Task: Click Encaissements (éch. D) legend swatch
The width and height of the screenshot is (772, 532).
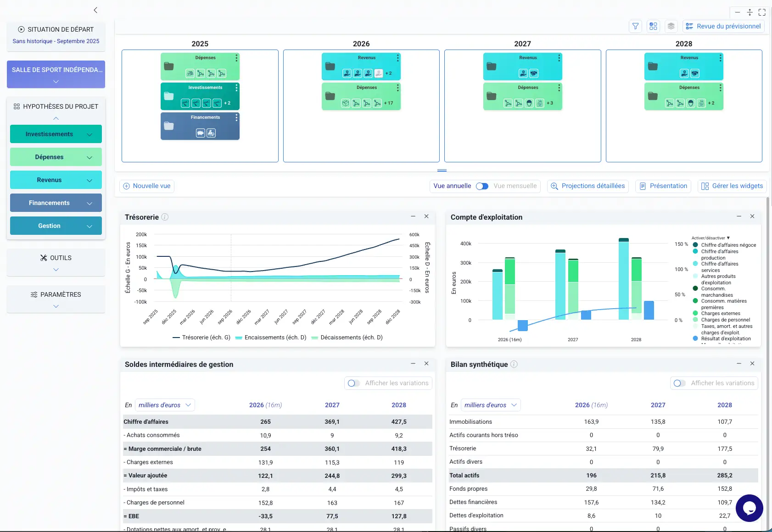Action: coord(239,338)
